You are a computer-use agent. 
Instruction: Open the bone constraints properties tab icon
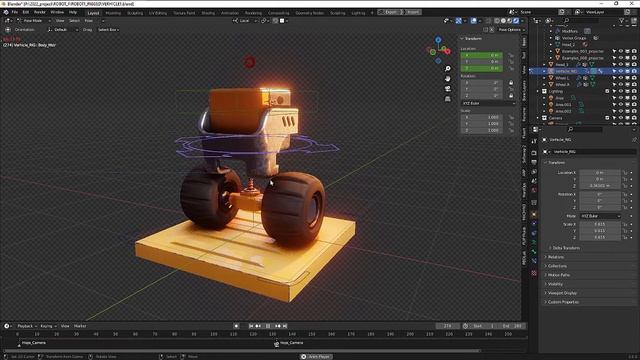(x=534, y=262)
